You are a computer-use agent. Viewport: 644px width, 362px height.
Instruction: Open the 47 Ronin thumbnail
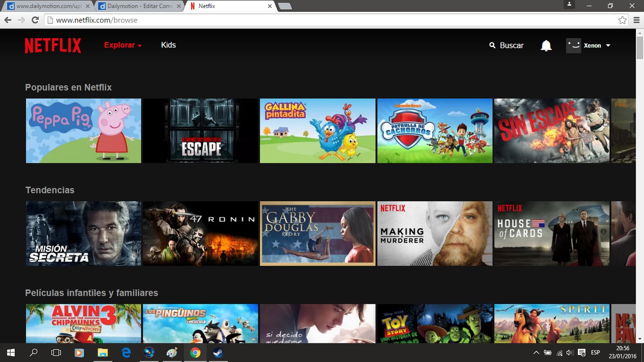[201, 234]
